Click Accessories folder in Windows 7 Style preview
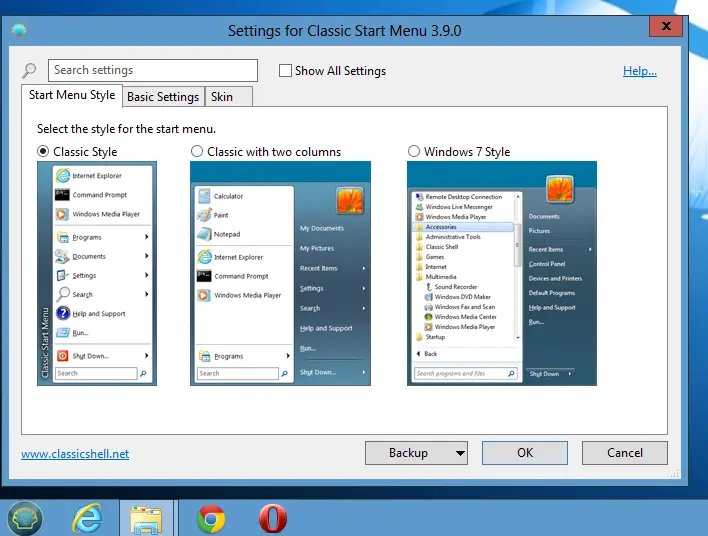Image resolution: width=708 pixels, height=536 pixels. tap(463, 227)
